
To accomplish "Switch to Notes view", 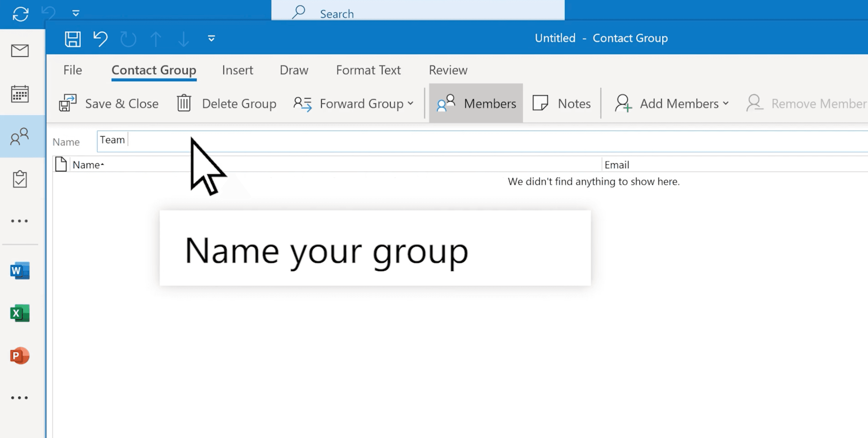I will 561,103.
